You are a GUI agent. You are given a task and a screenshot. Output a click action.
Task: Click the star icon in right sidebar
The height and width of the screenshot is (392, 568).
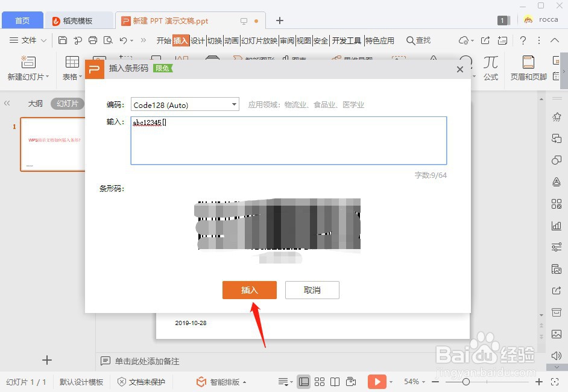[x=557, y=116]
